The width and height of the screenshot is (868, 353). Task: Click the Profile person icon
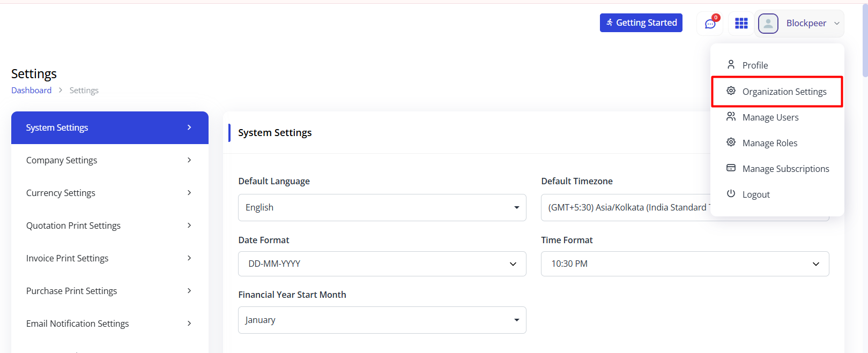[731, 65]
